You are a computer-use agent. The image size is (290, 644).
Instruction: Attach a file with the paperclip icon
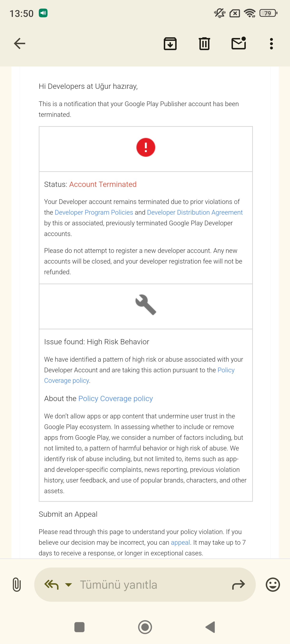click(x=16, y=584)
